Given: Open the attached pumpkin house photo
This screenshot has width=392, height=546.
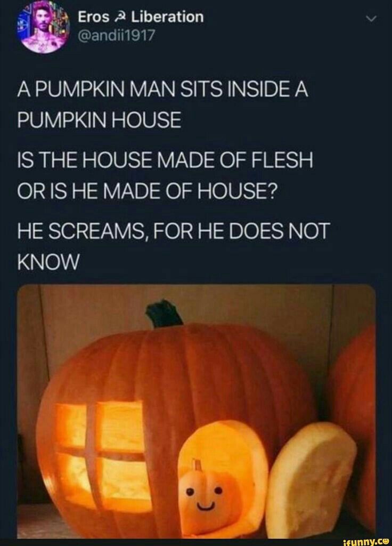Looking at the screenshot, I should coord(197,411).
